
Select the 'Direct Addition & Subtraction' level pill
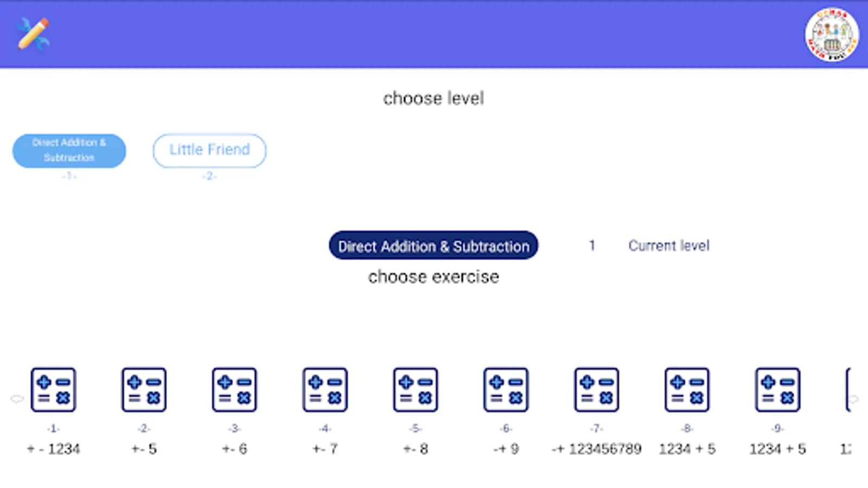69,150
